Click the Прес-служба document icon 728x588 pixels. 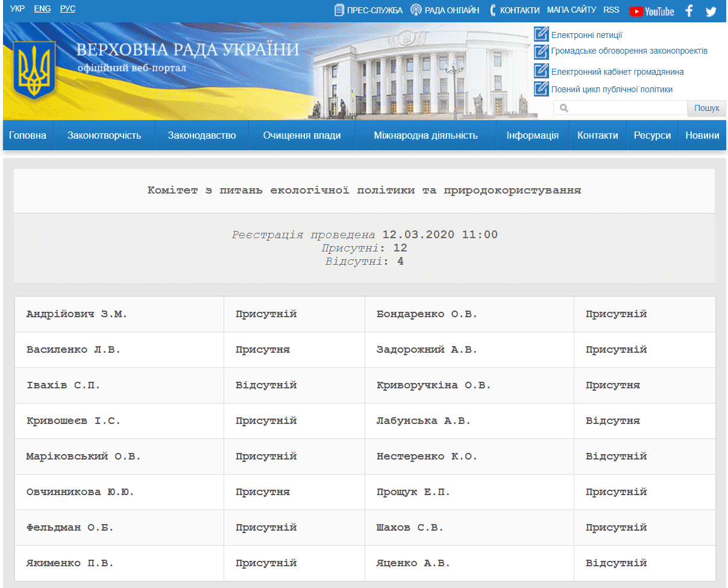pyautogui.click(x=339, y=10)
